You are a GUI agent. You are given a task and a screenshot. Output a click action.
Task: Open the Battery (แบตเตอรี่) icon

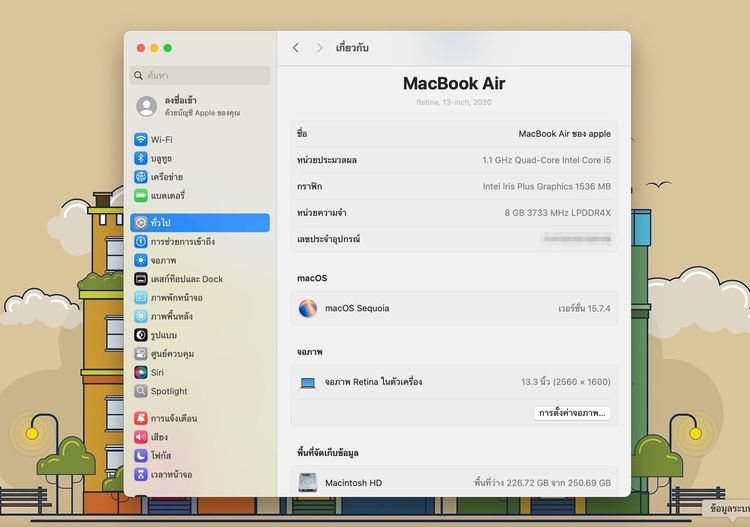141,195
